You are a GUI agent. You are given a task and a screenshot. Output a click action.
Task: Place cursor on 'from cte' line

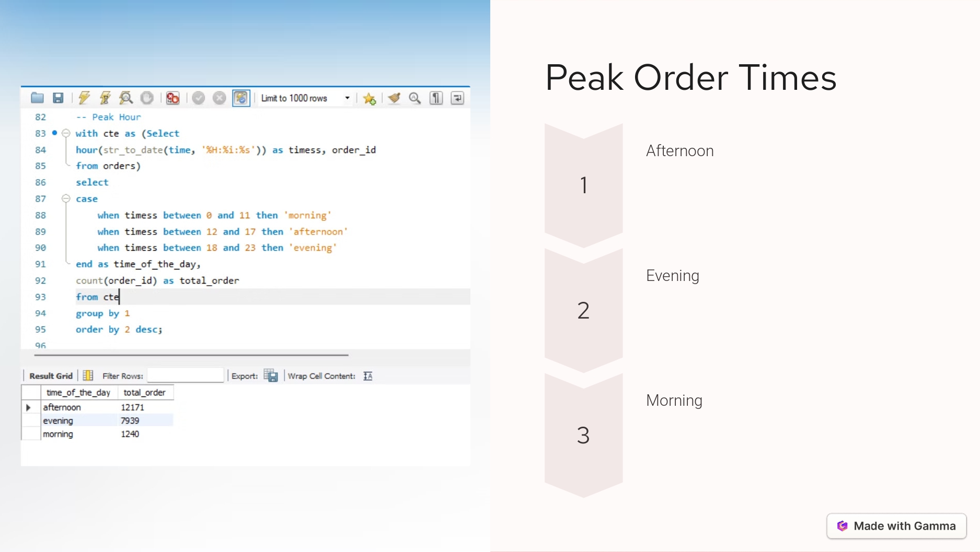pyautogui.click(x=98, y=297)
